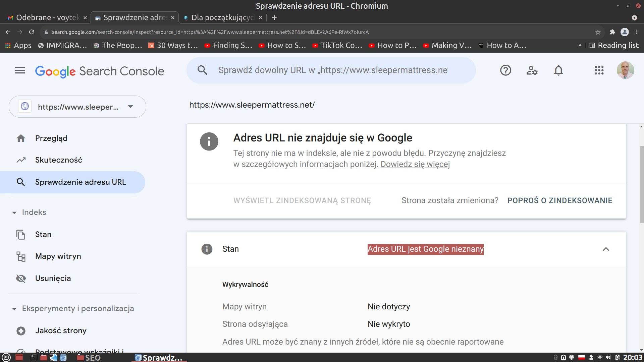Open the volume control in system tray
This screenshot has height=362, width=644.
[608, 358]
